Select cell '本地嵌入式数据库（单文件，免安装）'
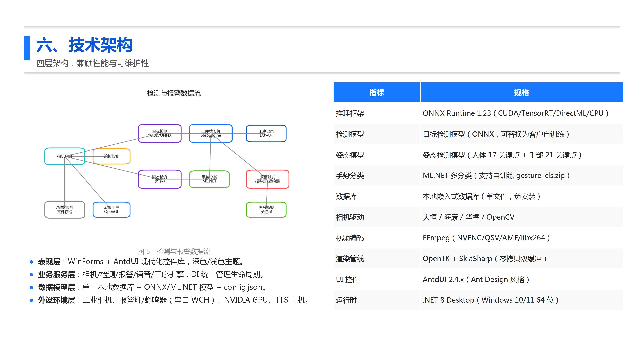This screenshot has height=362, width=644. pos(522,196)
